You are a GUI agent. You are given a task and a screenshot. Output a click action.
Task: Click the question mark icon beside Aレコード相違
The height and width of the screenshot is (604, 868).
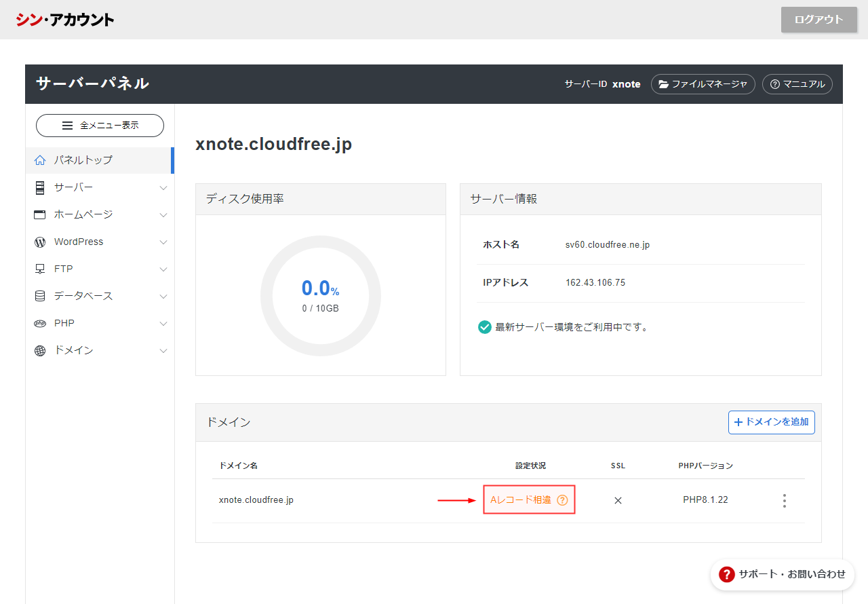tap(562, 500)
